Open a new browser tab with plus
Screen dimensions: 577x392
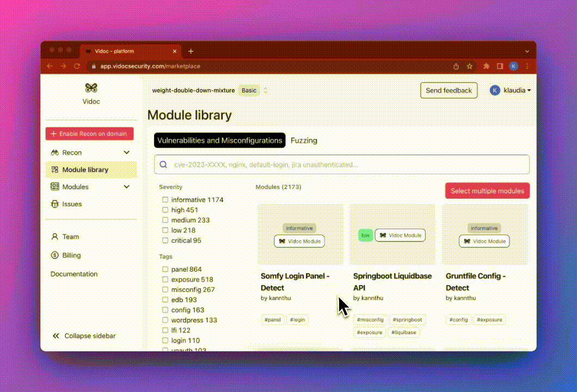point(191,51)
